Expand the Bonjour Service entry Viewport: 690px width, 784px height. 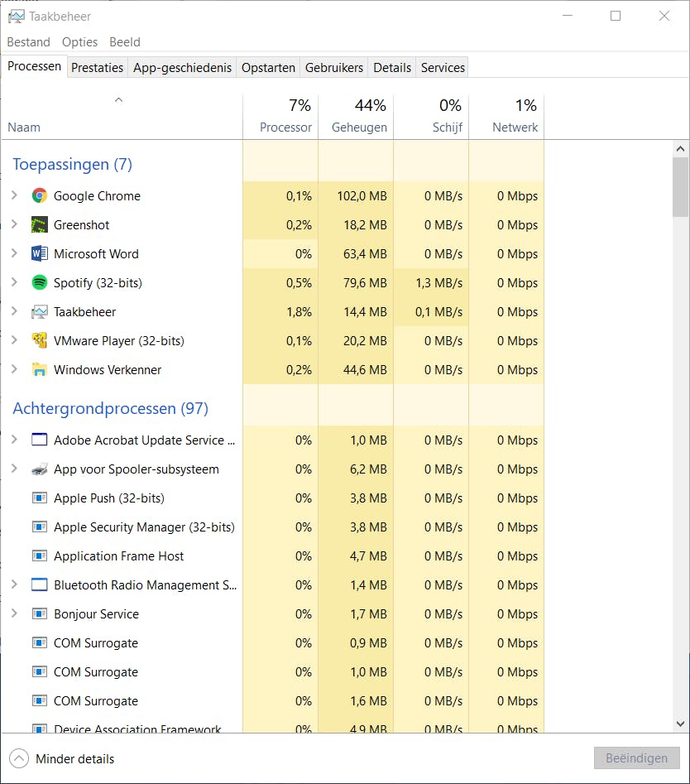click(x=14, y=614)
